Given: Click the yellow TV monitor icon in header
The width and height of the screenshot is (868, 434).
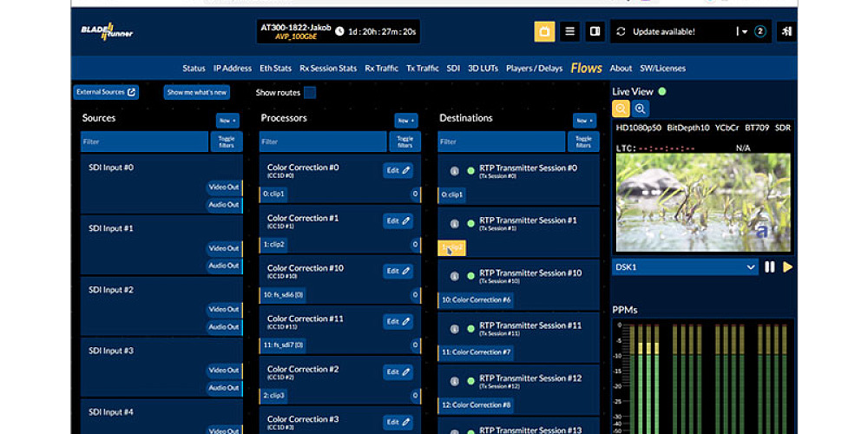Looking at the screenshot, I should click(x=544, y=32).
